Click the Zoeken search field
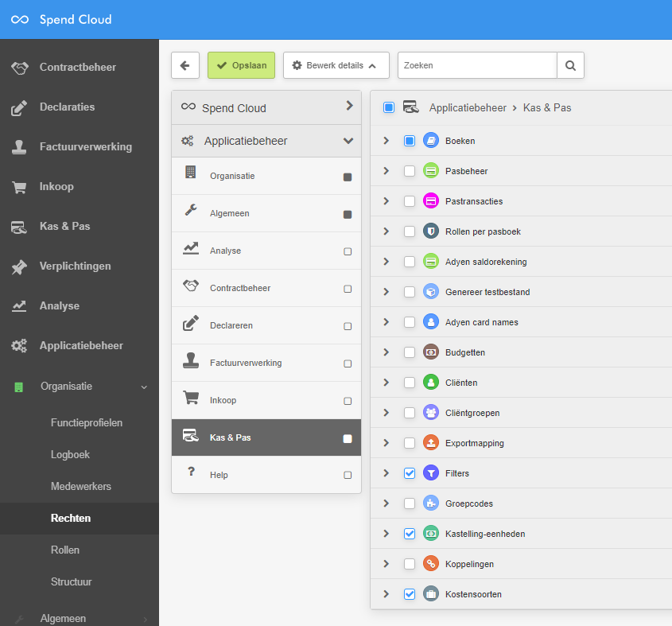672x626 pixels. coord(477,65)
